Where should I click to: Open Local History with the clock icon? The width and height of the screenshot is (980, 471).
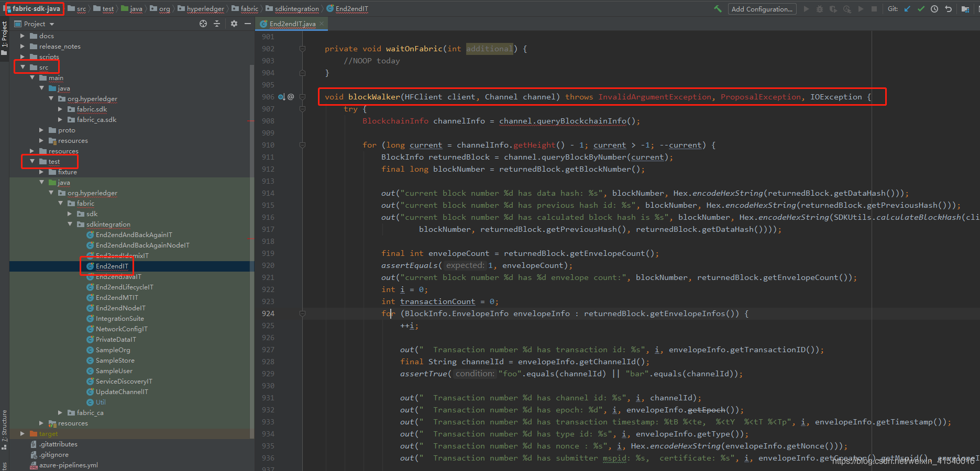point(934,8)
